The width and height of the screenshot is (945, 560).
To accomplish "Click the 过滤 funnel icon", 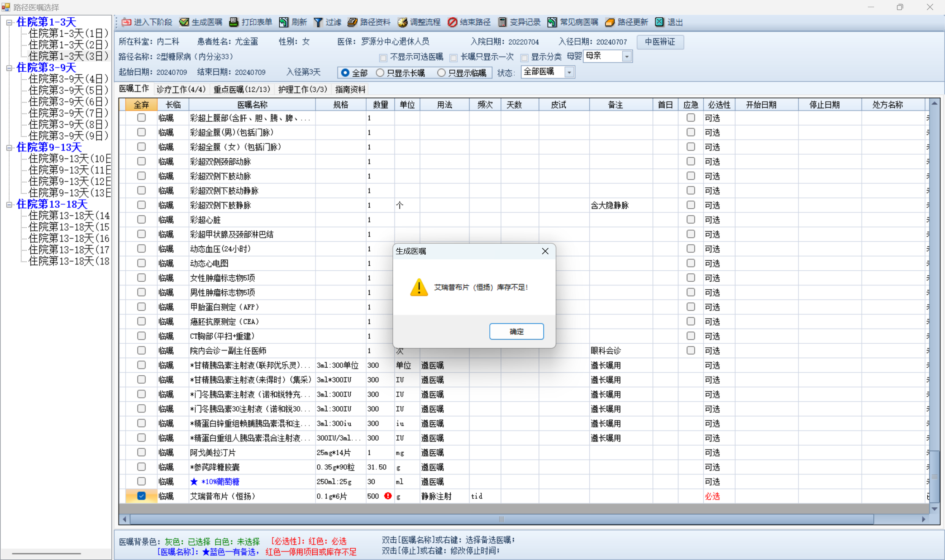I will coord(318,22).
